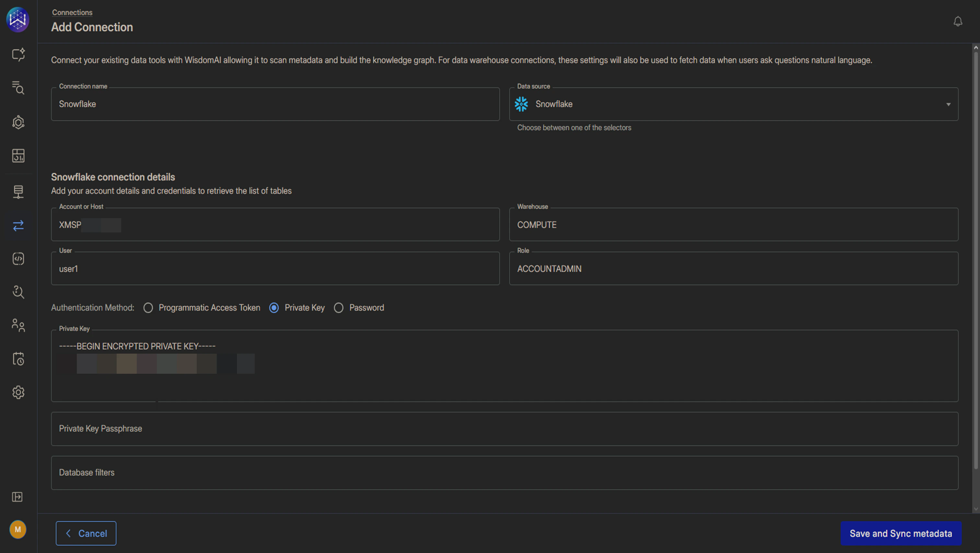Click the Snowflake logo in Data source
The image size is (980, 553).
pos(521,104)
